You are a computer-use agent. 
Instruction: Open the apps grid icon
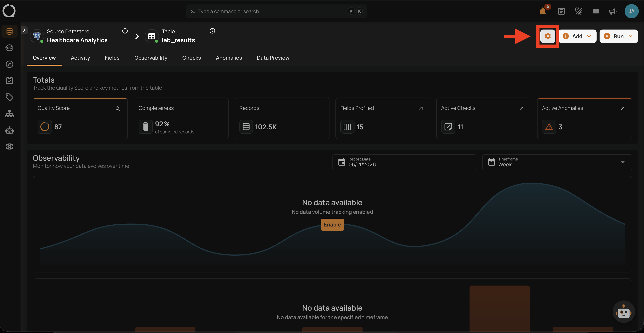pos(596,11)
